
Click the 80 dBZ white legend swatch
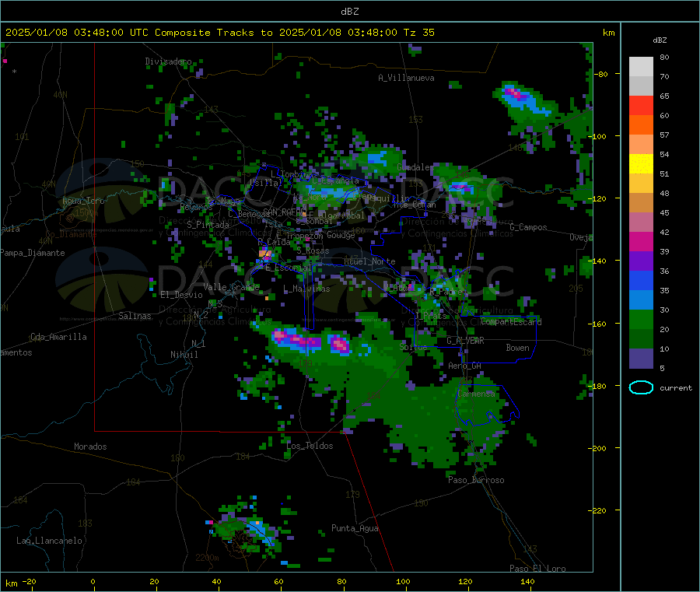tap(641, 67)
